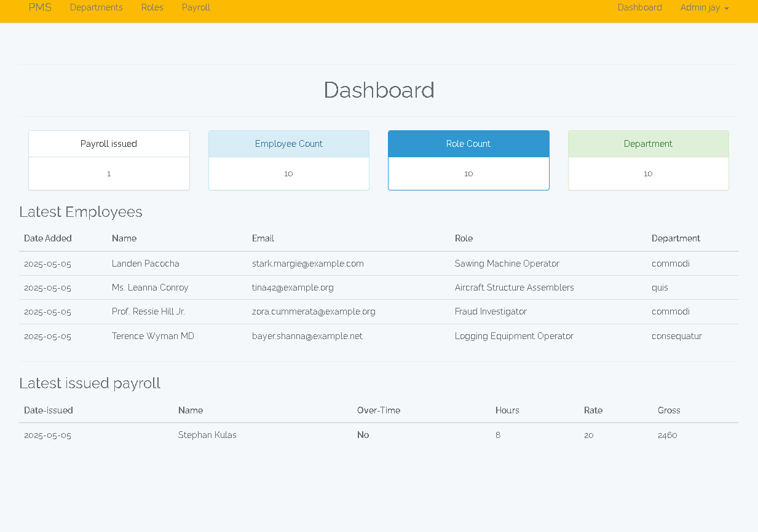The width and height of the screenshot is (758, 532).
Task: Select the Payroll issued card header
Action: [109, 144]
